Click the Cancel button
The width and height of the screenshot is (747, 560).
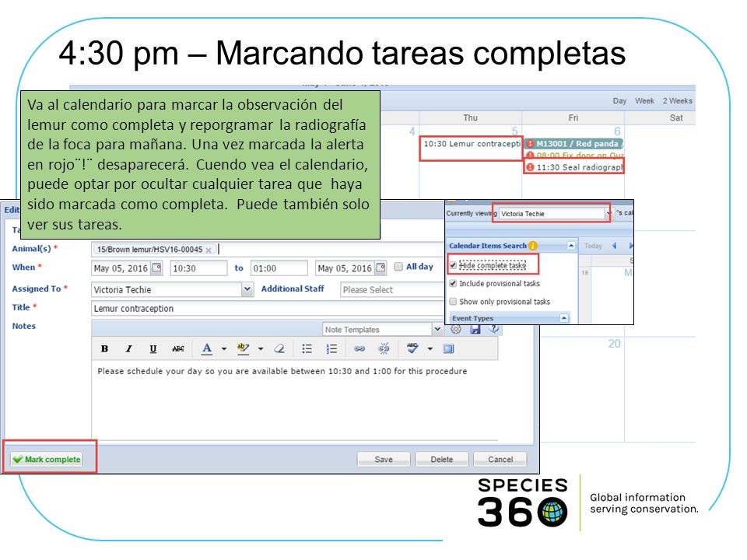coord(500,459)
